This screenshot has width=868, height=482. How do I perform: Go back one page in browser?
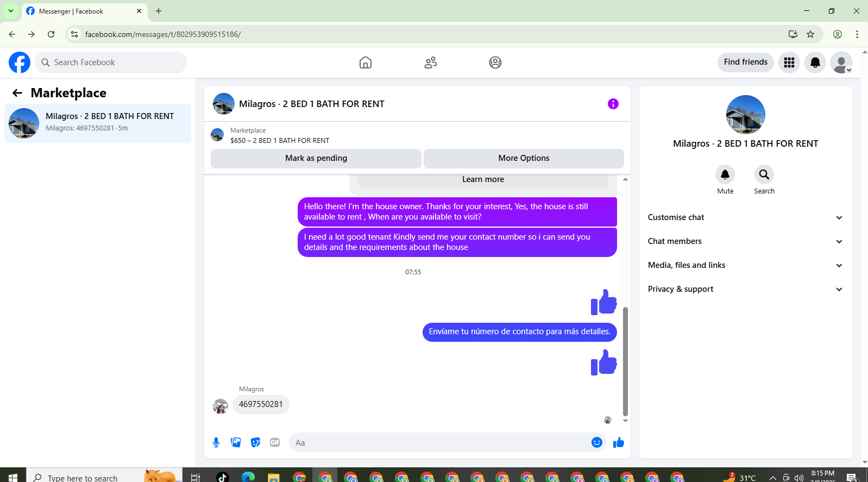pos(12,34)
